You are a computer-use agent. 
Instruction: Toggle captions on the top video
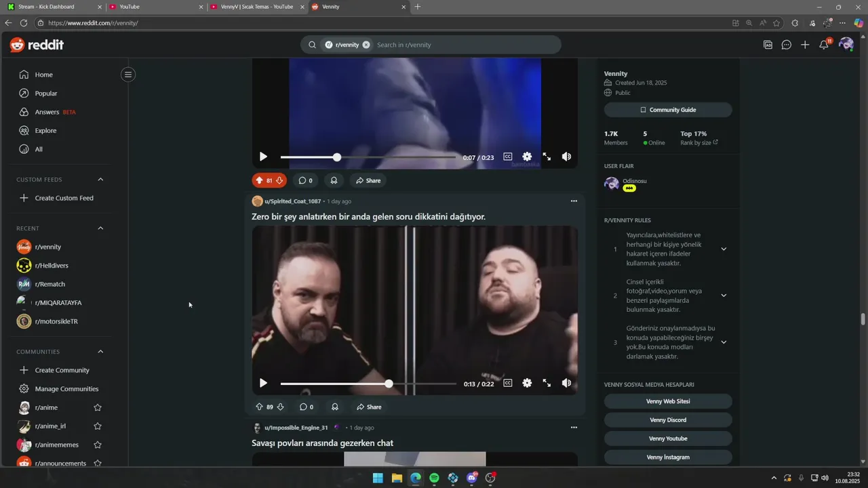pyautogui.click(x=507, y=157)
